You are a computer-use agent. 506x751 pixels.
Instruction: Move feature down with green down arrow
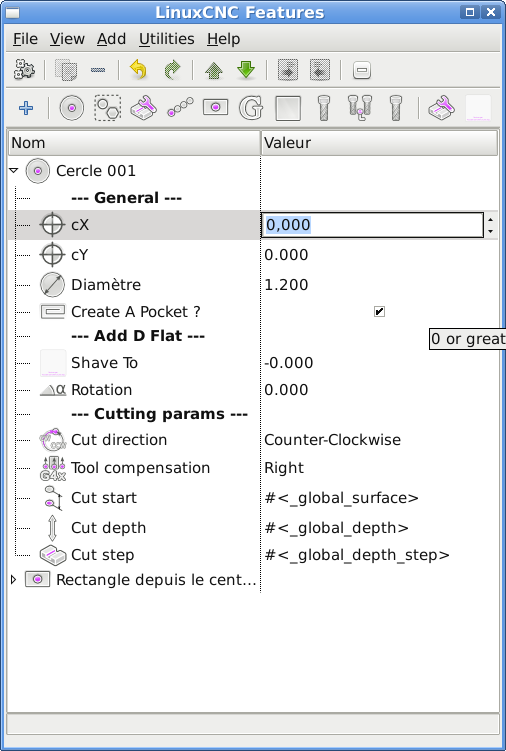246,70
